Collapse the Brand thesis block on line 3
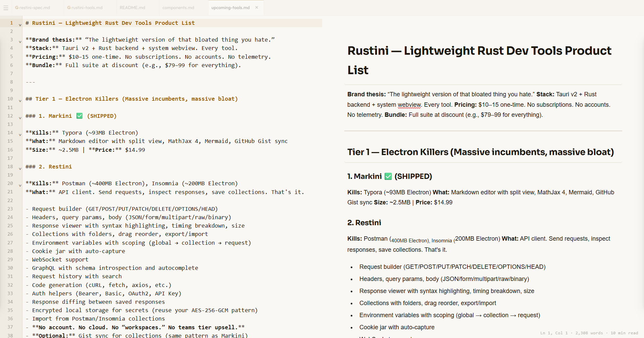This screenshot has width=644, height=338. click(x=20, y=42)
